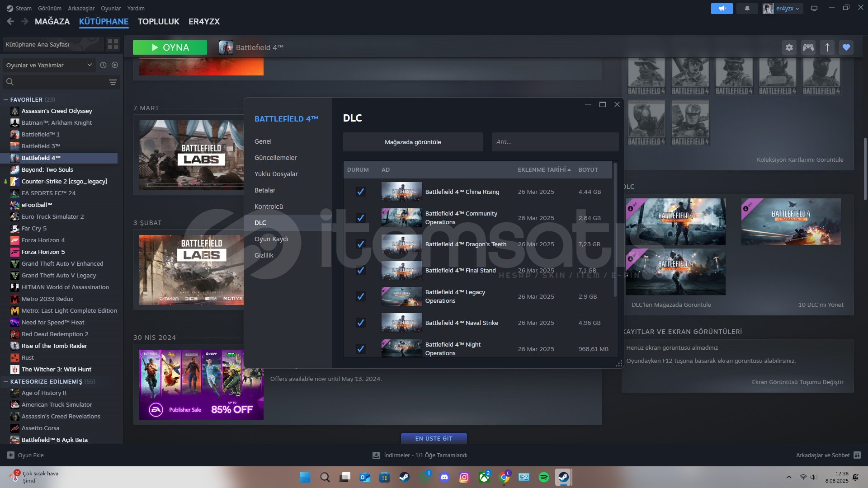
Task: Click DLC'leri Mağazada Görüntüle link
Action: (671, 305)
